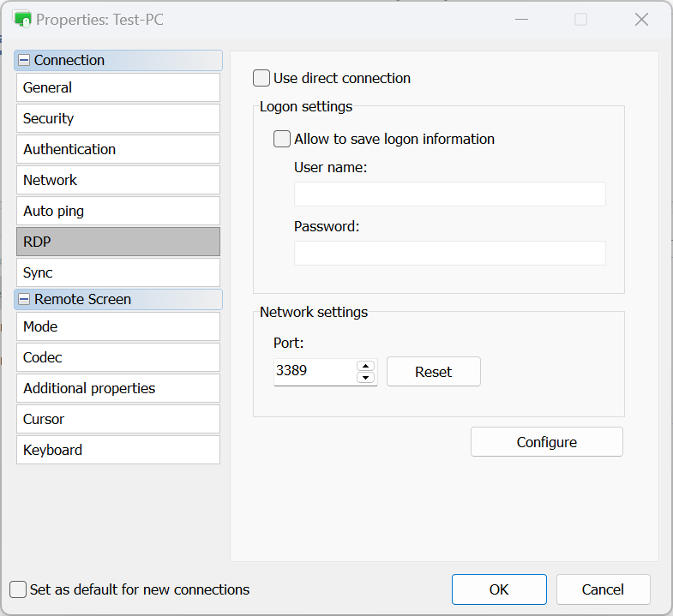Click the app icon in title bar
The height and width of the screenshot is (616, 673).
pos(22,19)
